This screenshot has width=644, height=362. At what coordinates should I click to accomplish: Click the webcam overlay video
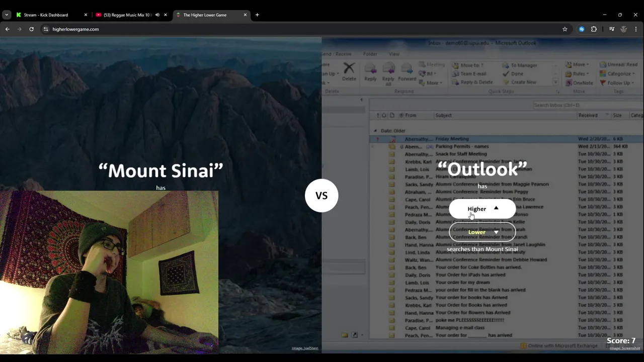pos(109,272)
